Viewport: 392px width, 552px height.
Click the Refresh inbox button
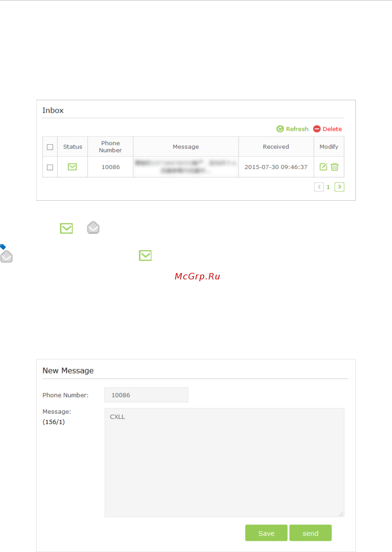292,129
